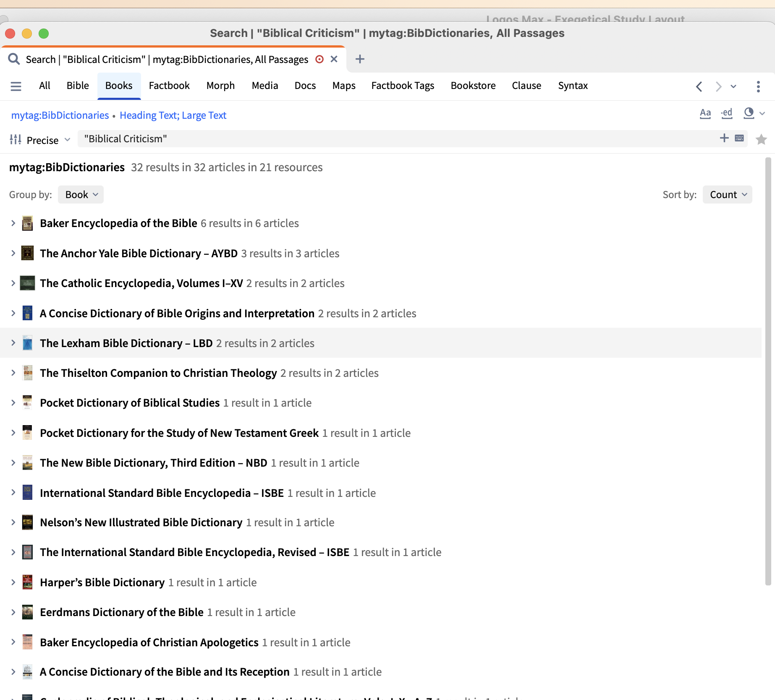The image size is (775, 700).
Task: Click the add-term plus icon in the search box
Action: pos(724,138)
